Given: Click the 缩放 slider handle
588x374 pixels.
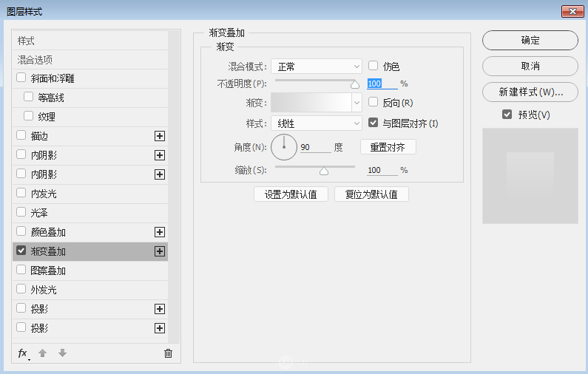Looking at the screenshot, I should 323,171.
